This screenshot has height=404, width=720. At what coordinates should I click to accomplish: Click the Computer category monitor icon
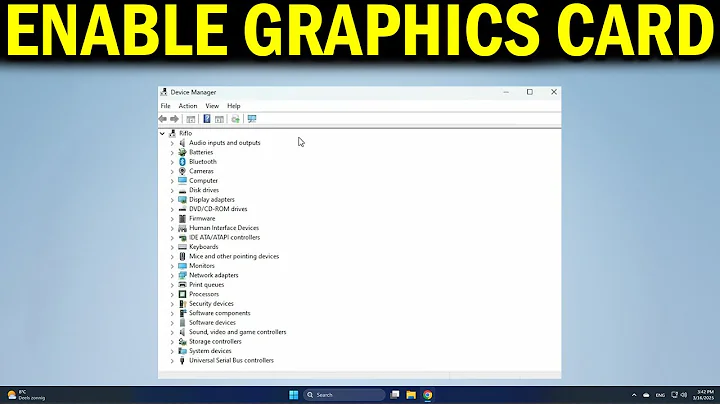(182, 180)
